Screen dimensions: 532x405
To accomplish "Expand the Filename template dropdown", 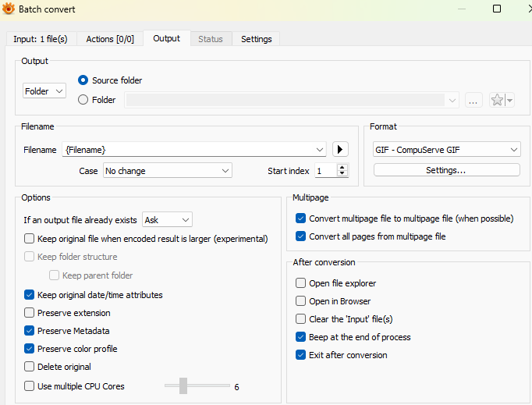I will (319, 149).
